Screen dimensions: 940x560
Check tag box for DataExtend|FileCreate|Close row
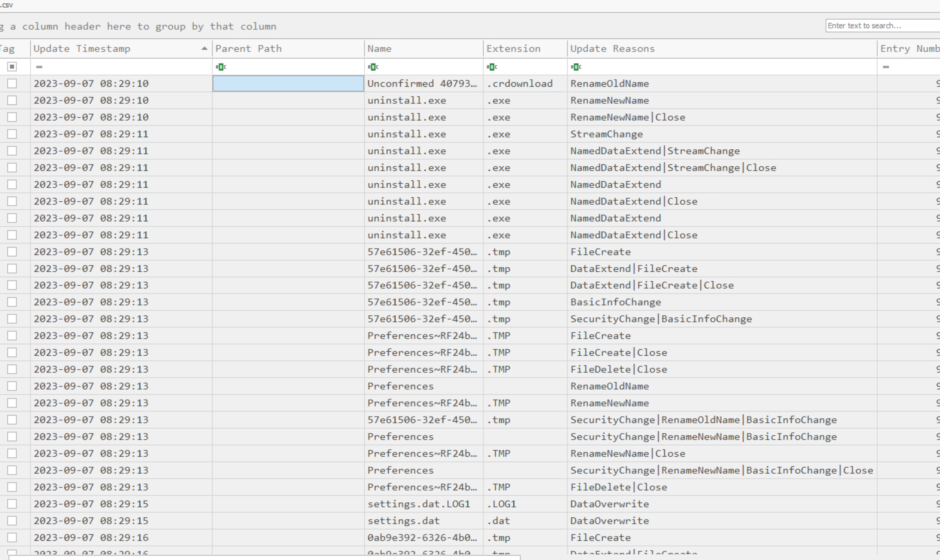12,285
